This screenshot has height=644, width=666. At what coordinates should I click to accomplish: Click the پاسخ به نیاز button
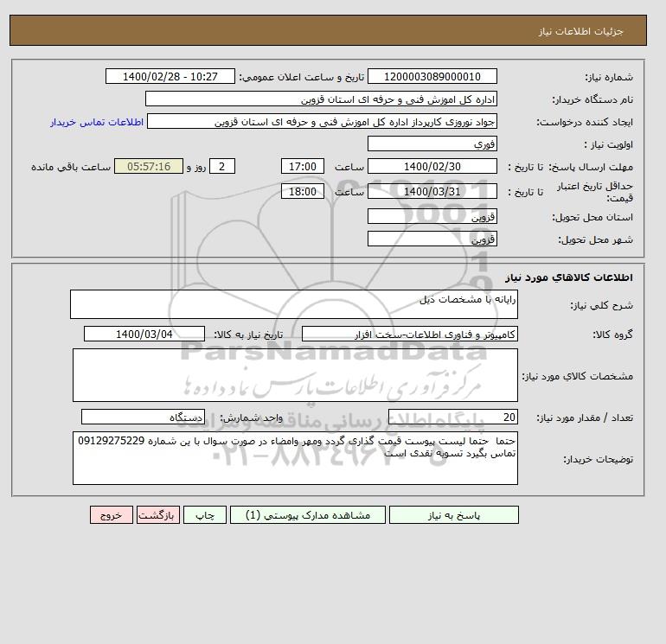click(453, 515)
